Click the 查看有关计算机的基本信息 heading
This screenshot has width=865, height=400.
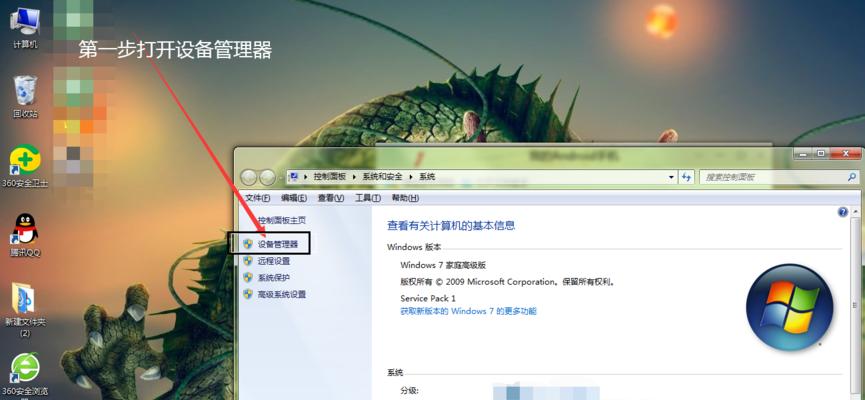pyautogui.click(x=451, y=225)
